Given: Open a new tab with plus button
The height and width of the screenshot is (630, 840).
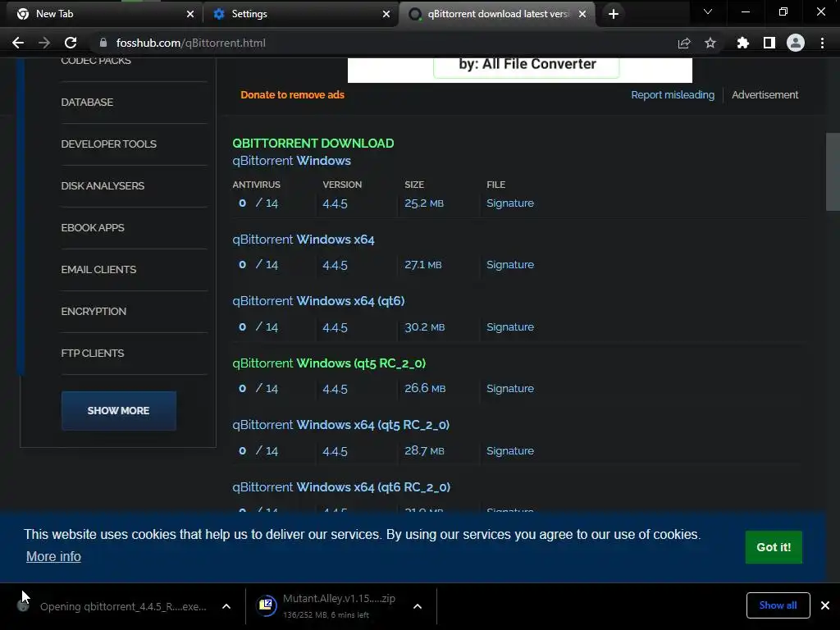Looking at the screenshot, I should (x=614, y=14).
